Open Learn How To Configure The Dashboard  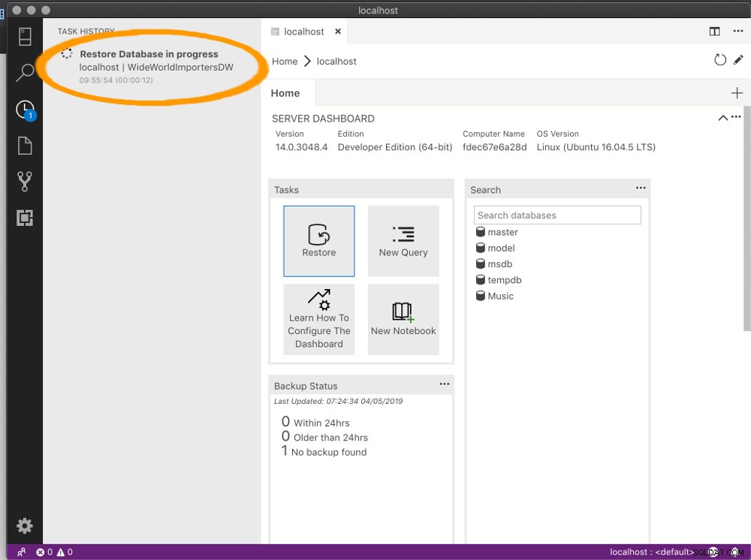coord(319,319)
